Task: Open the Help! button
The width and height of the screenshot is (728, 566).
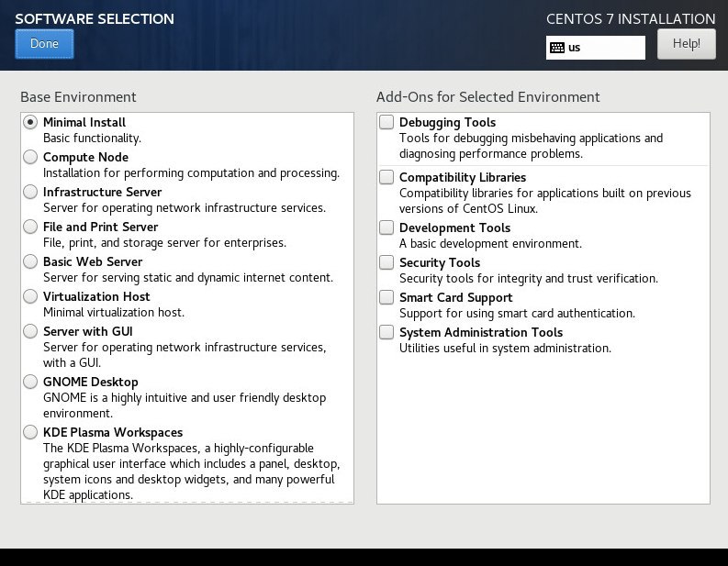Action: [686, 44]
